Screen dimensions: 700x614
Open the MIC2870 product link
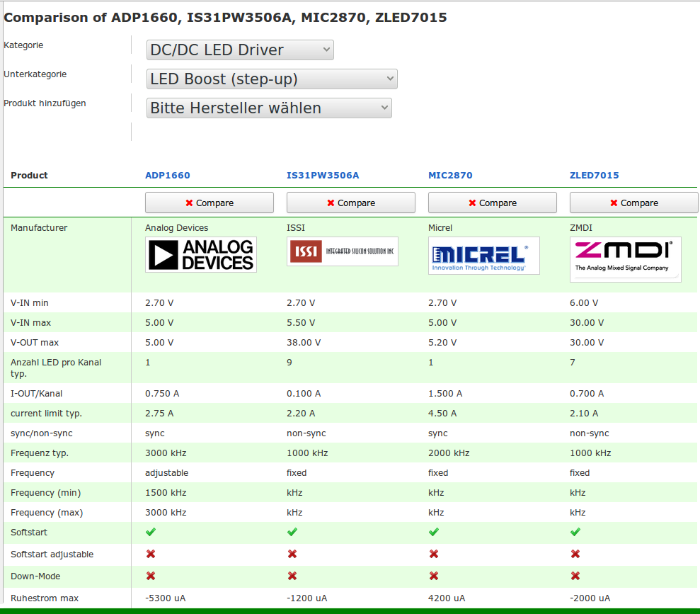tap(450, 176)
